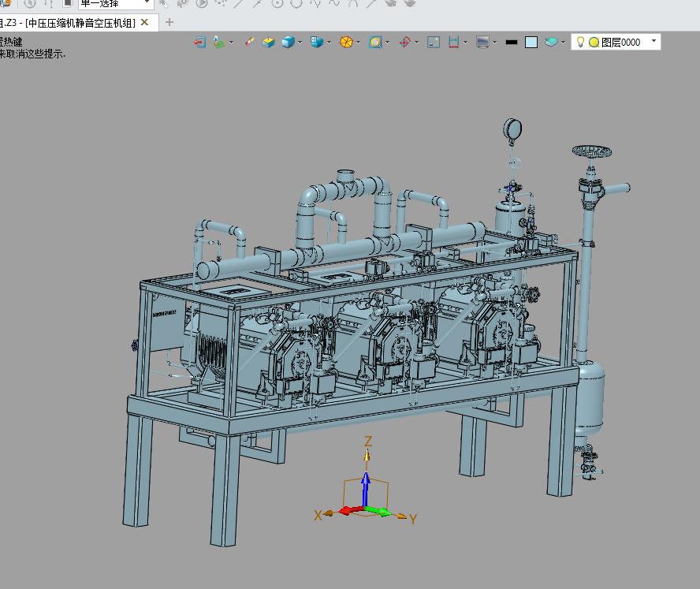Screen dimensions: 700x589
Task: Toggle the lightbulb layer visibility icon
Action: pyautogui.click(x=580, y=42)
